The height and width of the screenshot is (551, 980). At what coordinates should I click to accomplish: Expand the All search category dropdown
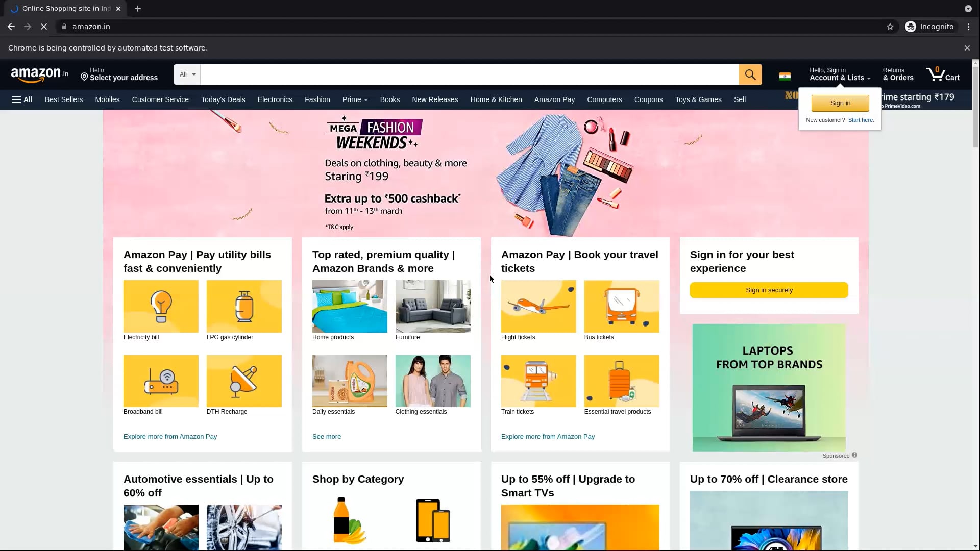(x=187, y=74)
